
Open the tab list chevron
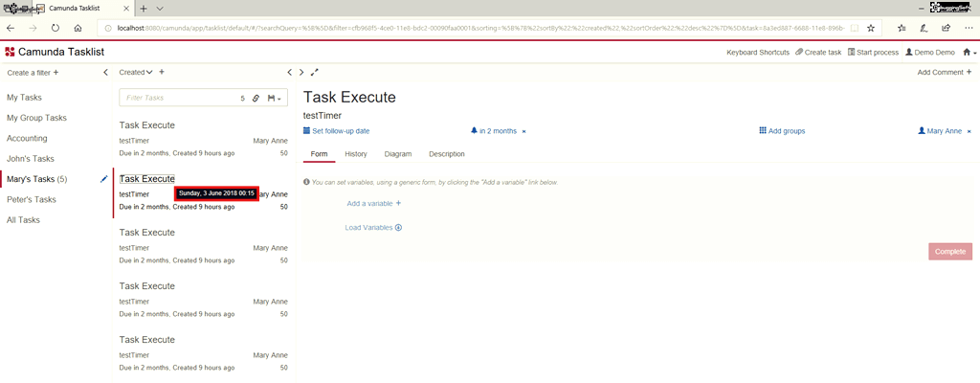tap(160, 9)
